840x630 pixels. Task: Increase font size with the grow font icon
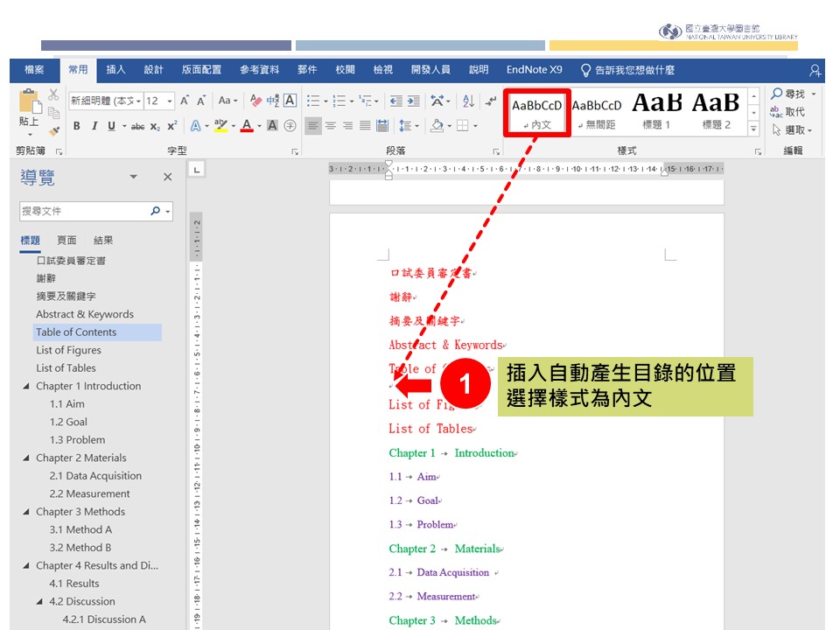pos(185,101)
